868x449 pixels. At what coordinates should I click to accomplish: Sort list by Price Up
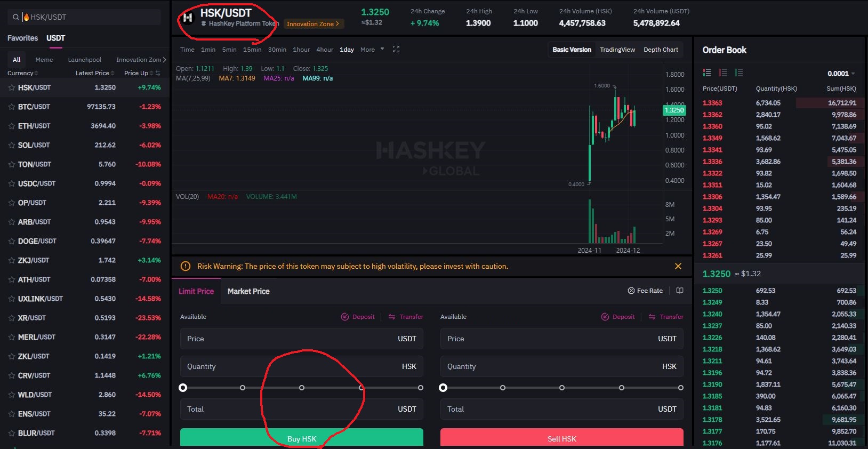point(139,73)
